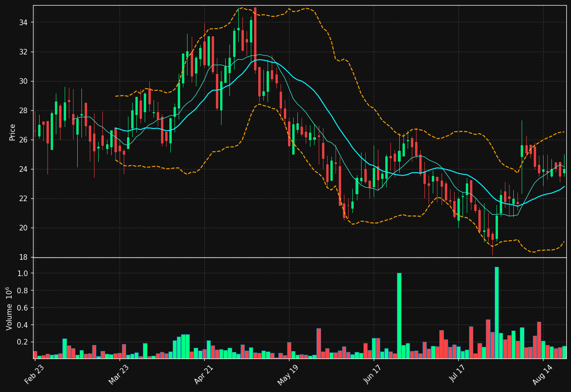
Task: Click the "Price" y-axis label
Action: click(x=13, y=132)
